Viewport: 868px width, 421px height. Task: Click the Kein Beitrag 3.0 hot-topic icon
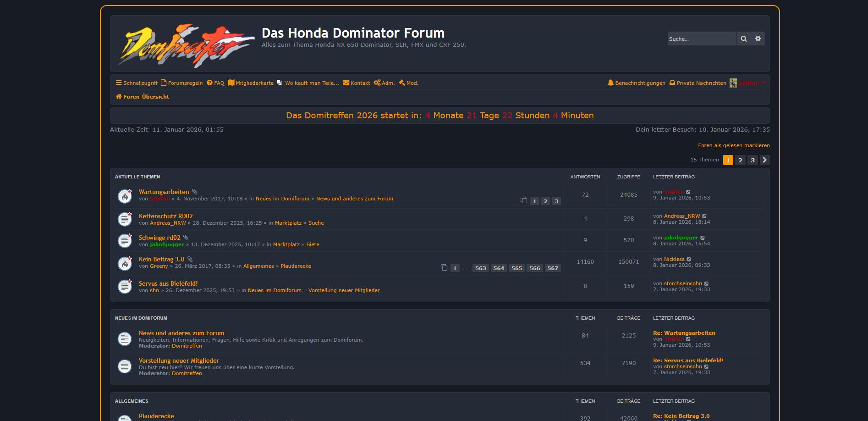(125, 263)
